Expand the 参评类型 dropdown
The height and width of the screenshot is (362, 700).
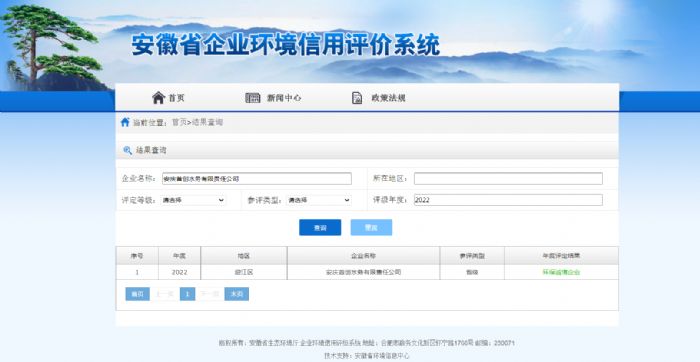319,200
